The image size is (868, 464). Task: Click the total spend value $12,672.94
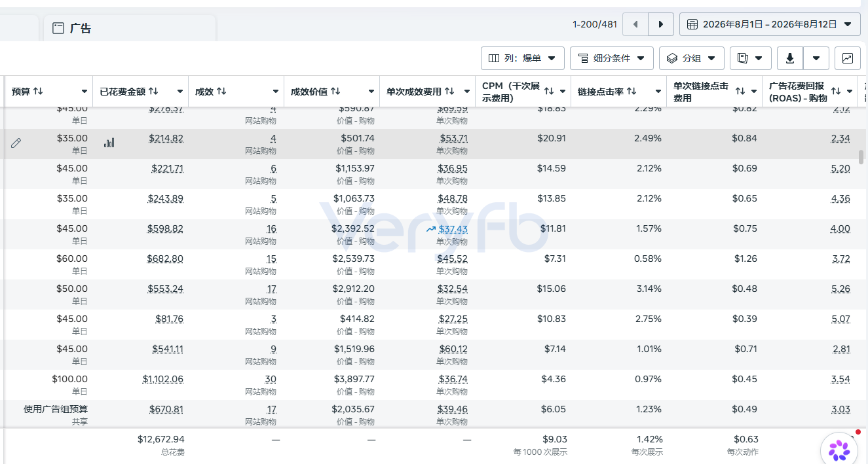pos(161,439)
